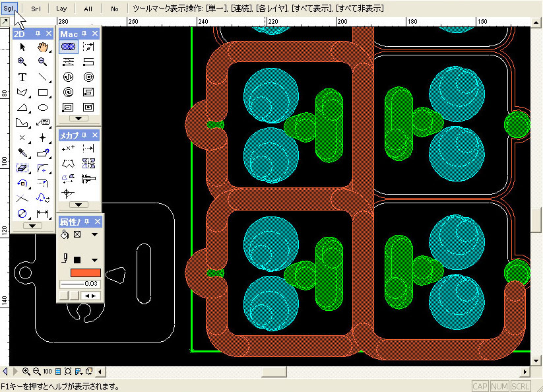Click the 0.03 line thickness field
This screenshot has height=392, width=543.
point(79,284)
